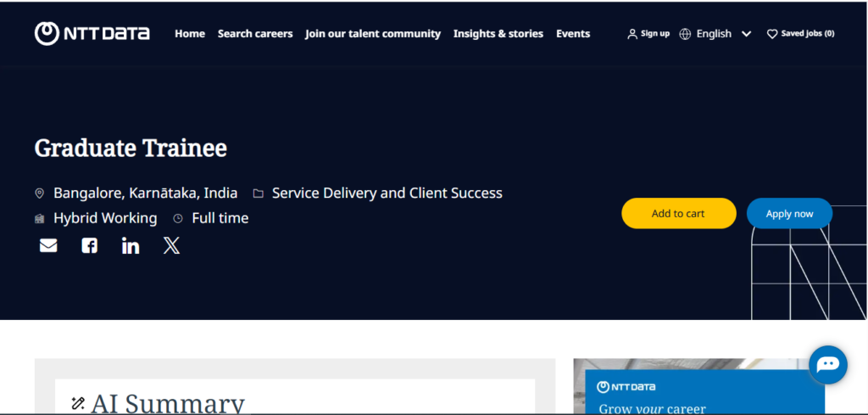Screen dimensions: 868x415
Task: Click Service Delivery and Client Success text
Action: pos(387,193)
